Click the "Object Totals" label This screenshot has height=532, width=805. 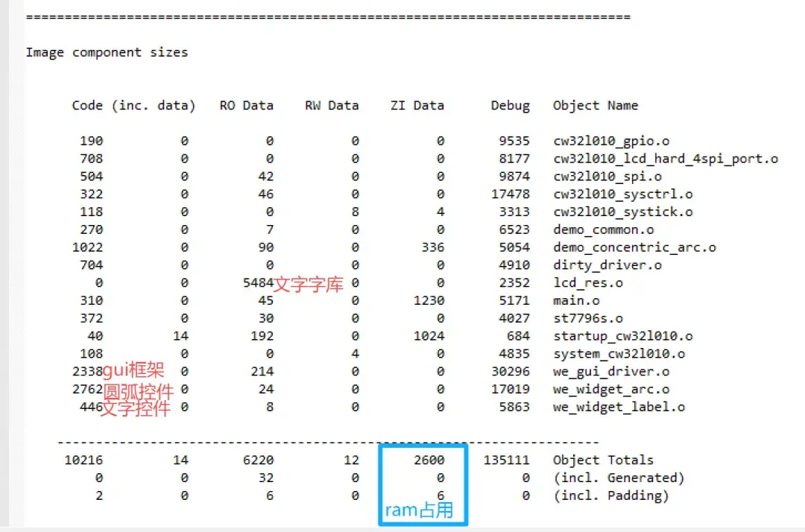(x=603, y=460)
